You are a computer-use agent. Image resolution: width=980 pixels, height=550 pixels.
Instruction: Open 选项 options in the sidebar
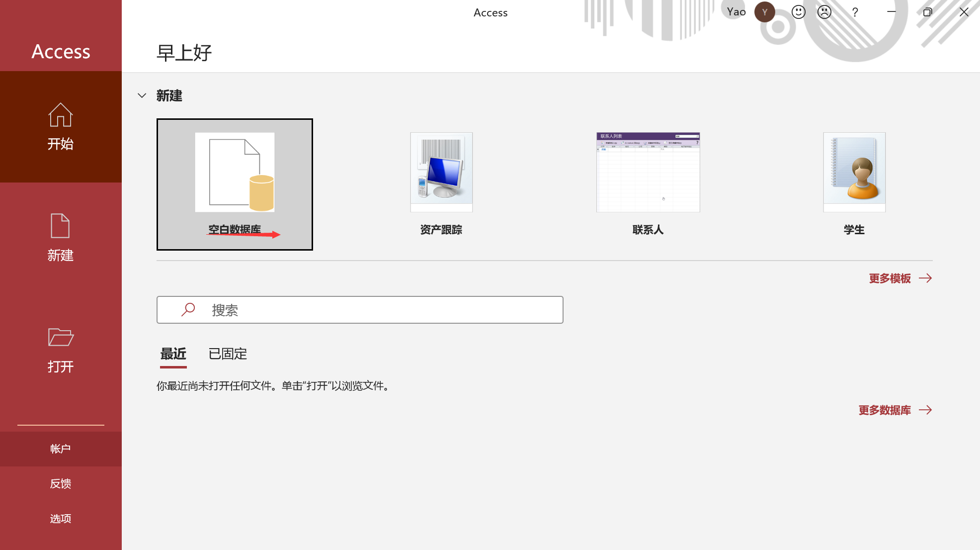pyautogui.click(x=60, y=519)
